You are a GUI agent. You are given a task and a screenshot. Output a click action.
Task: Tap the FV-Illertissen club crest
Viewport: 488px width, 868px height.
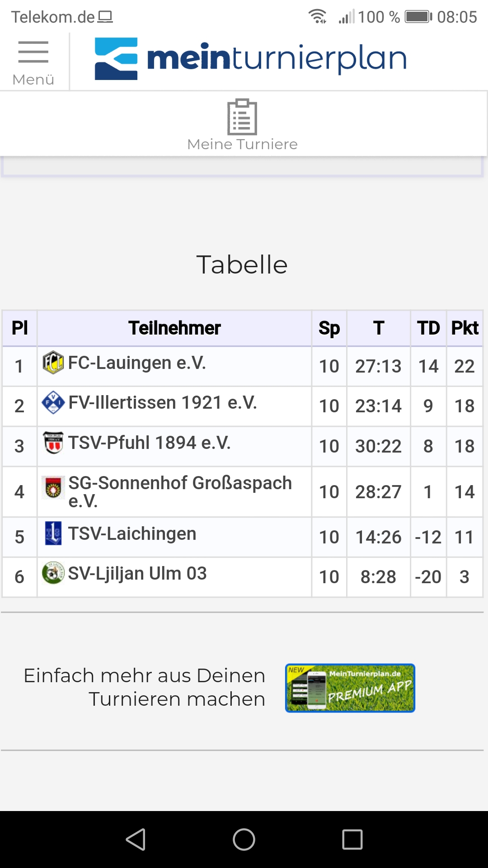tap(53, 402)
